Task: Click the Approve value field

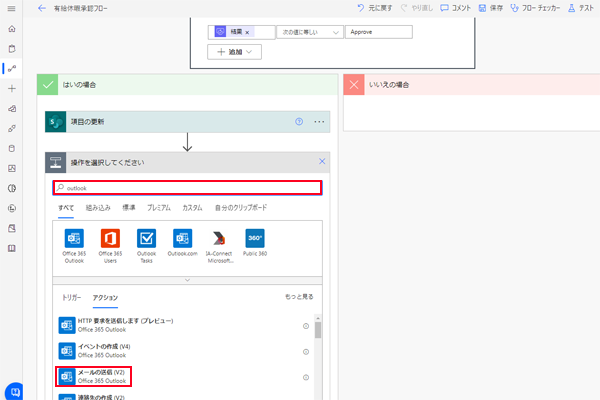Action: pos(379,32)
